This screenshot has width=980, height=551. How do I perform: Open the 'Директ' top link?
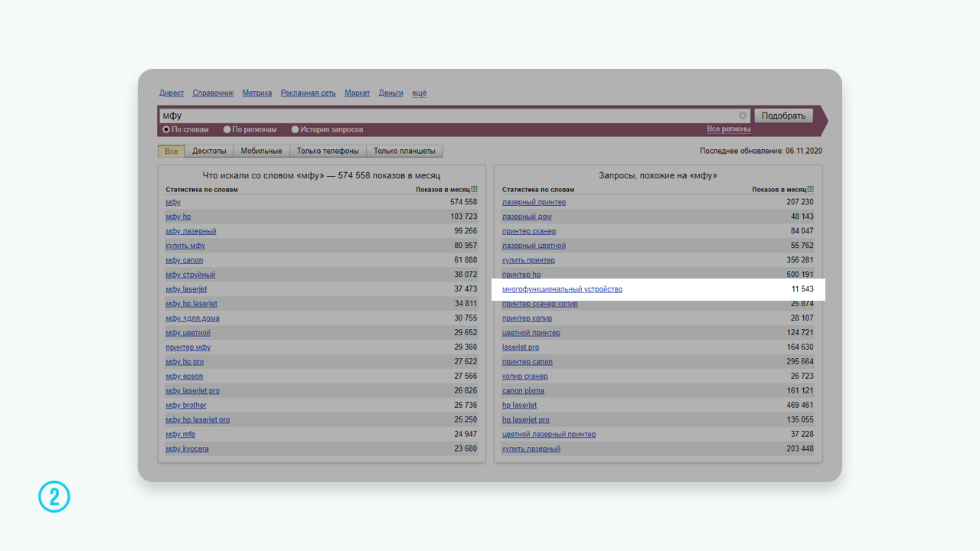coord(171,93)
